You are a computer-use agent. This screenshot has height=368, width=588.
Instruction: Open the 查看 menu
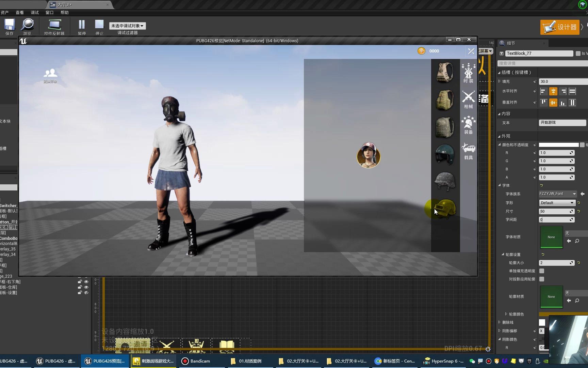tap(20, 13)
